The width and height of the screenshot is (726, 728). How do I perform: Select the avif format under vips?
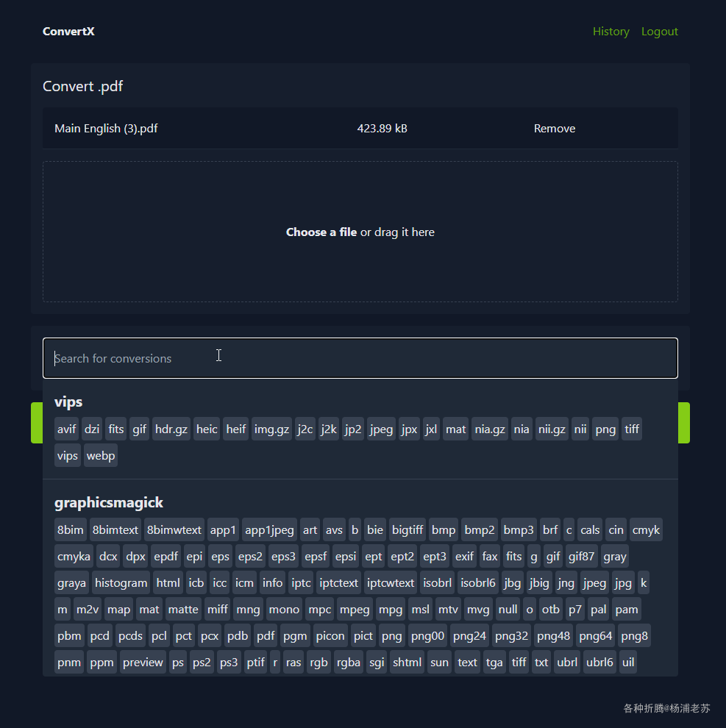coord(66,429)
